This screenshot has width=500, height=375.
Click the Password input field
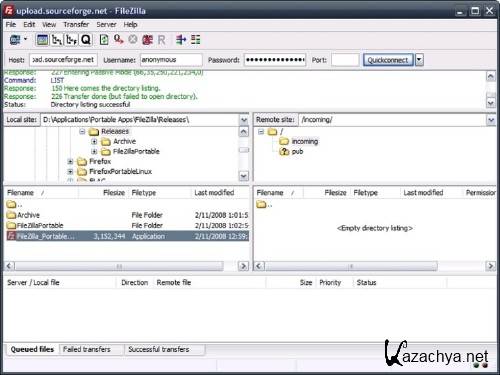(x=275, y=60)
